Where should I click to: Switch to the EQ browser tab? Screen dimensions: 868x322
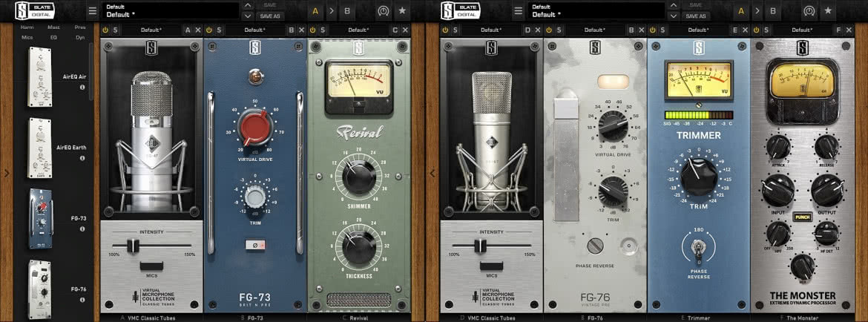click(x=53, y=38)
